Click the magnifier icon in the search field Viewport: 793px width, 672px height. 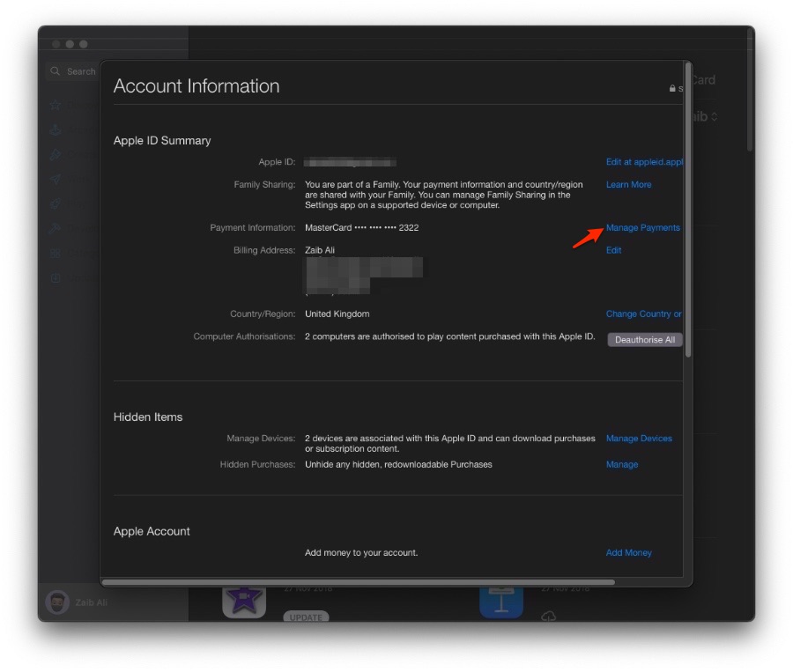point(56,71)
